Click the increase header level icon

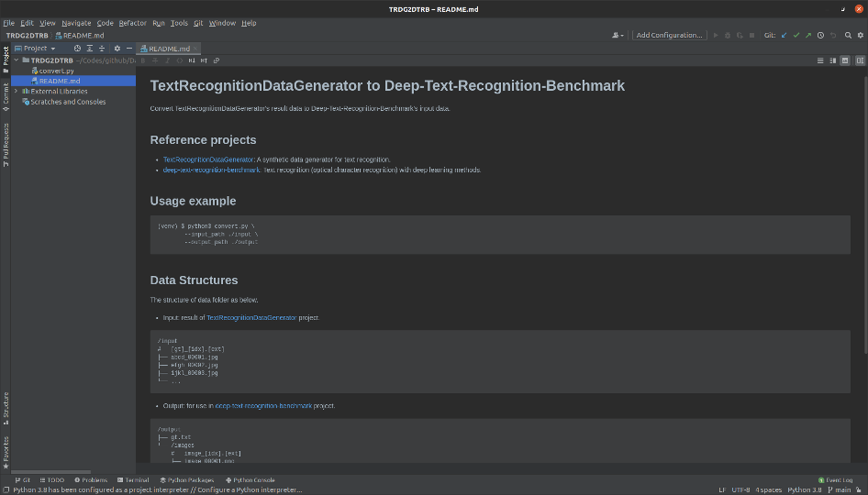click(x=204, y=60)
